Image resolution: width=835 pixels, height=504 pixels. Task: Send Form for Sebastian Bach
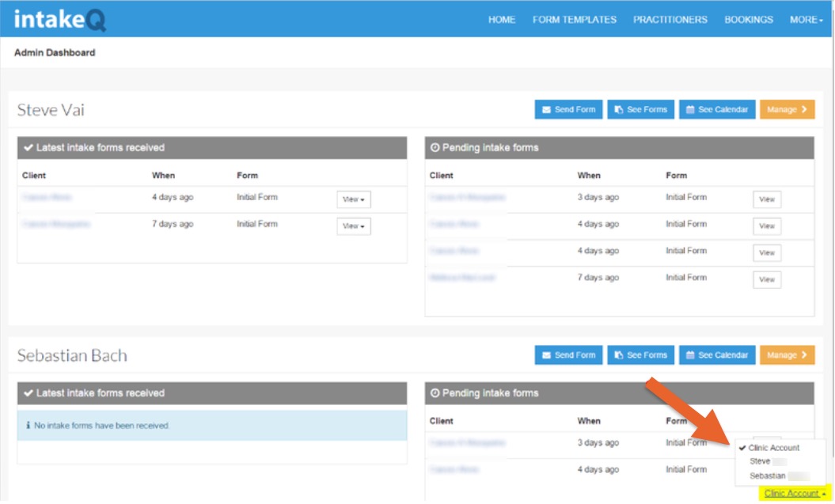pyautogui.click(x=568, y=355)
